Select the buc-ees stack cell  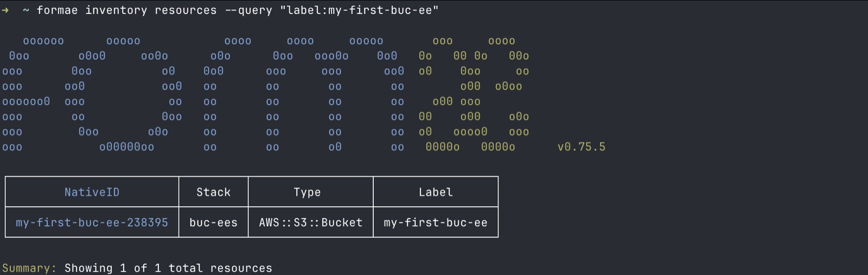click(213, 222)
